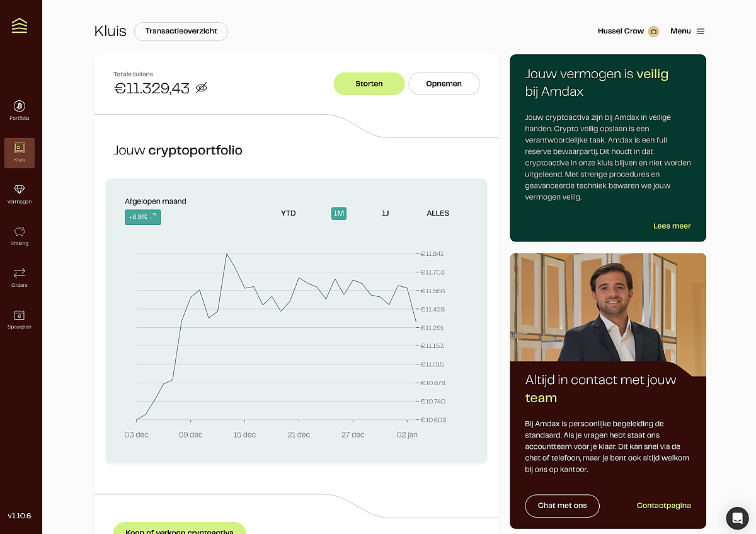This screenshot has height=534, width=756.
Task: Click the 03 dec date label
Action: click(137, 434)
